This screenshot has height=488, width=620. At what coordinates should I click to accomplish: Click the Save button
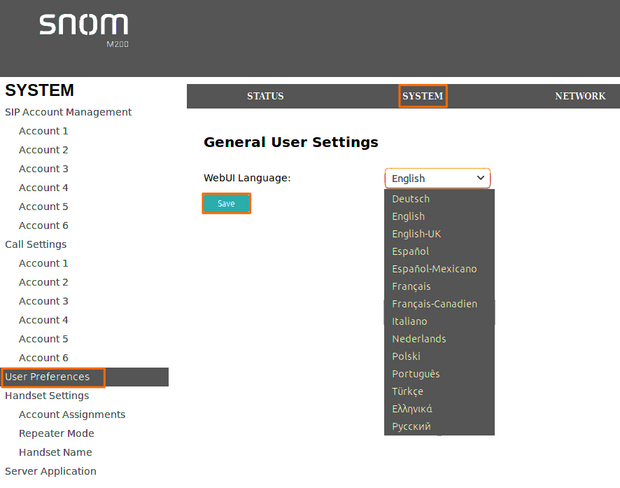pyautogui.click(x=226, y=203)
